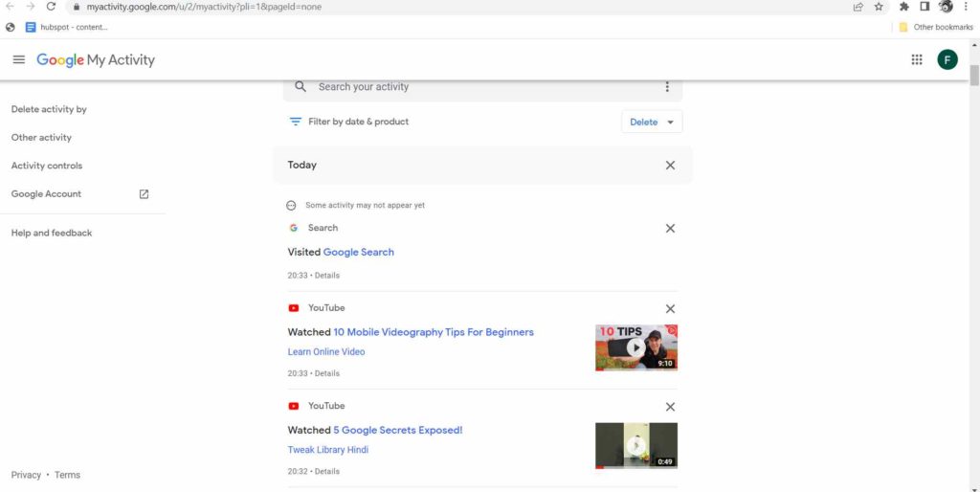Click the search magnifier icon
This screenshot has width=980, height=492.
[x=301, y=86]
